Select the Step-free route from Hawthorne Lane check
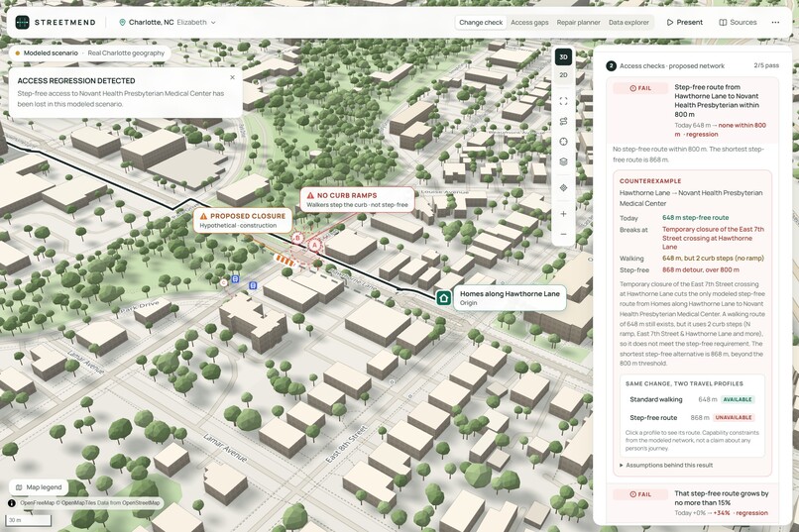The width and height of the screenshot is (799, 532). point(693,111)
